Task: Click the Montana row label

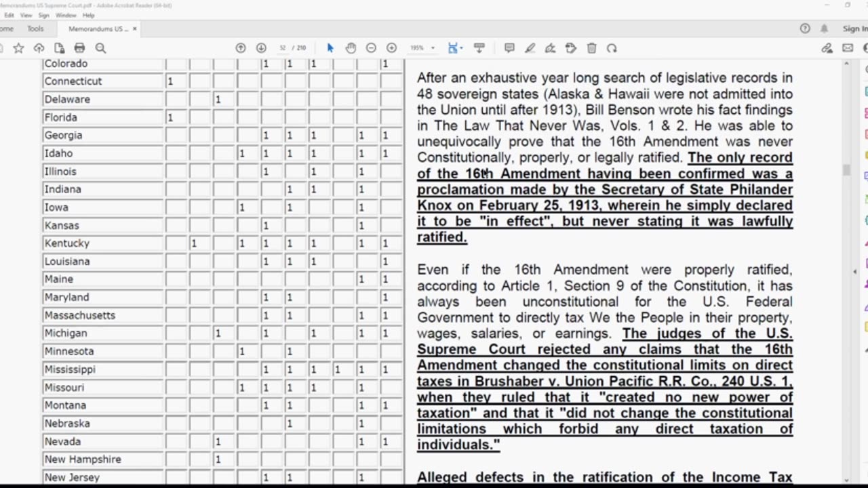Action: click(65, 405)
